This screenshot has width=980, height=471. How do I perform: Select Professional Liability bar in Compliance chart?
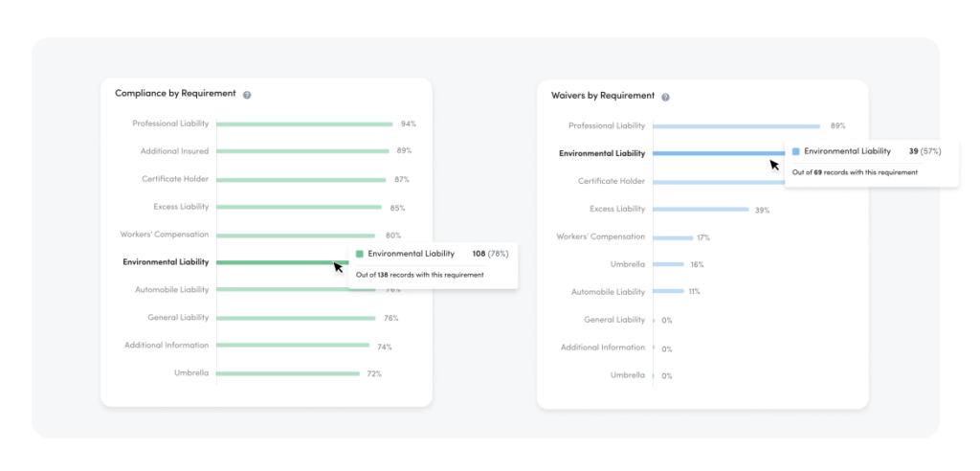pyautogui.click(x=304, y=123)
